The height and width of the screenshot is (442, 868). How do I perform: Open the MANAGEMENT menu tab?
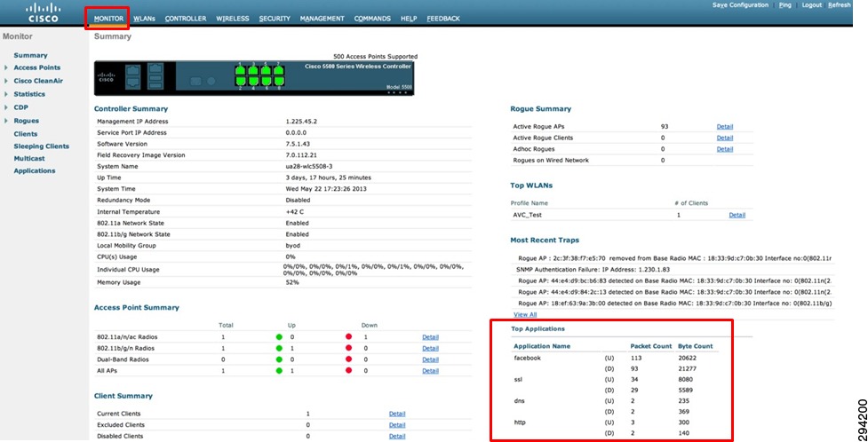point(323,19)
